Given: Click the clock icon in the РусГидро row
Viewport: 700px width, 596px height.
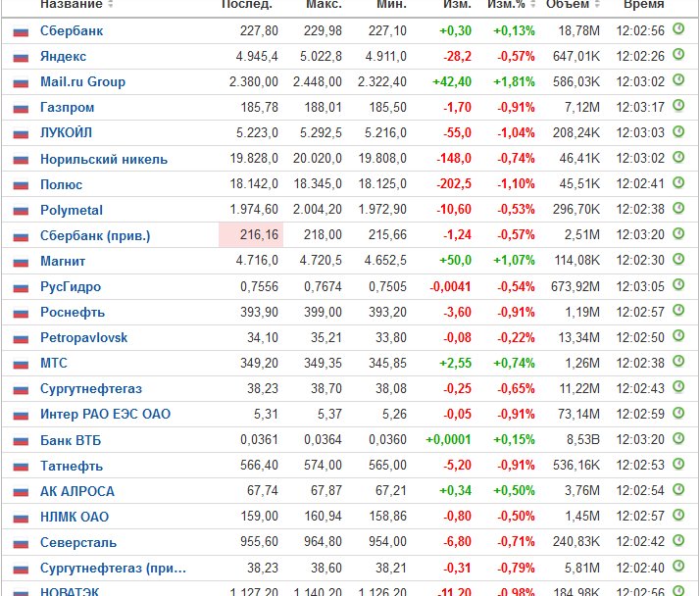Looking at the screenshot, I should 678,285.
